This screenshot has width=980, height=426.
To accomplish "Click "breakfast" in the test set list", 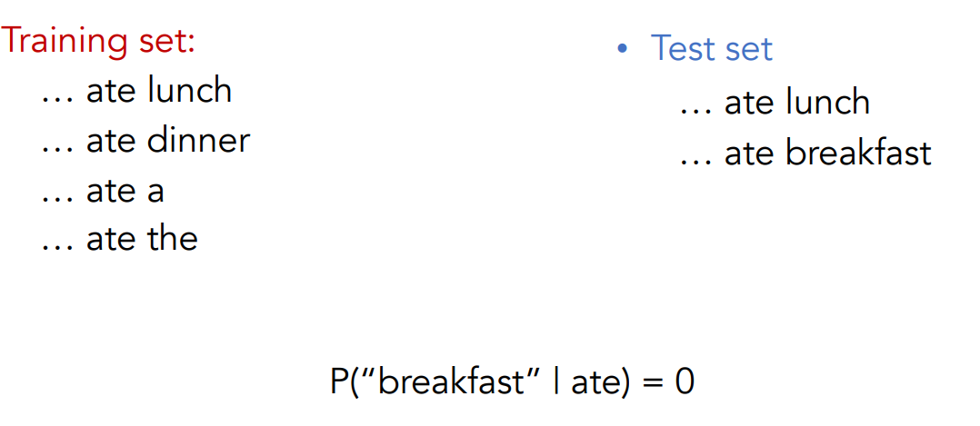I will tap(859, 153).
